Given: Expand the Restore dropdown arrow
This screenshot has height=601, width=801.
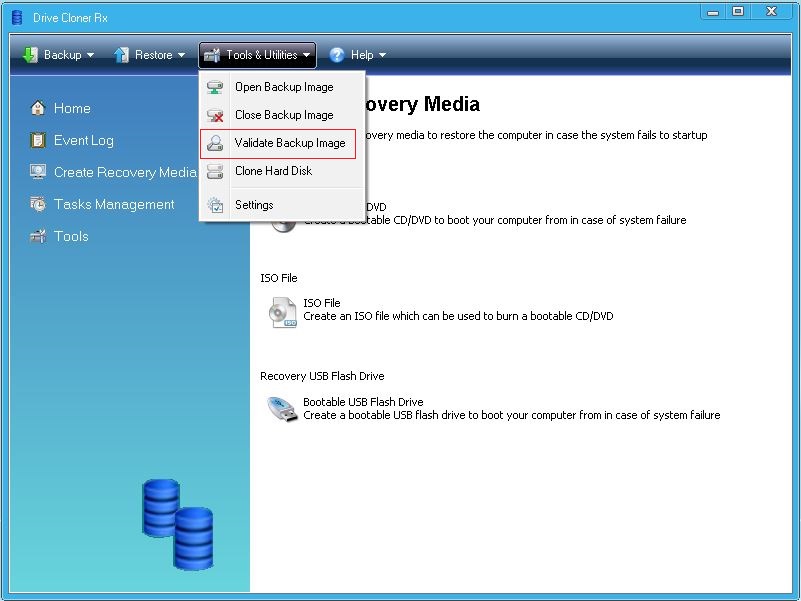Looking at the screenshot, I should point(181,55).
